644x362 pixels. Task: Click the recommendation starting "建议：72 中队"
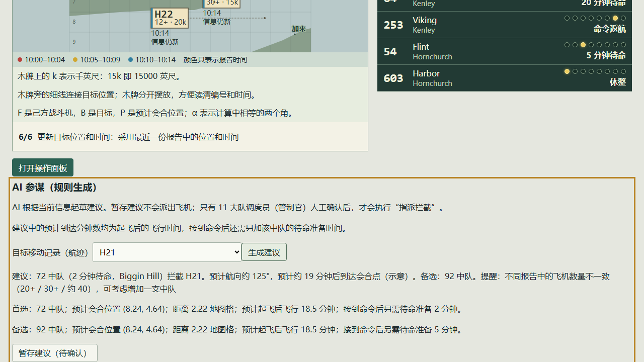point(311,283)
